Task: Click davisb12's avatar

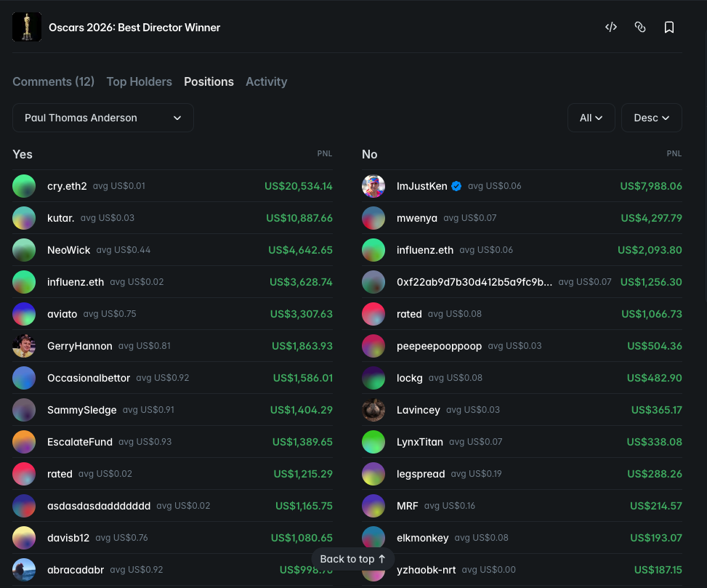Action: pyautogui.click(x=24, y=539)
